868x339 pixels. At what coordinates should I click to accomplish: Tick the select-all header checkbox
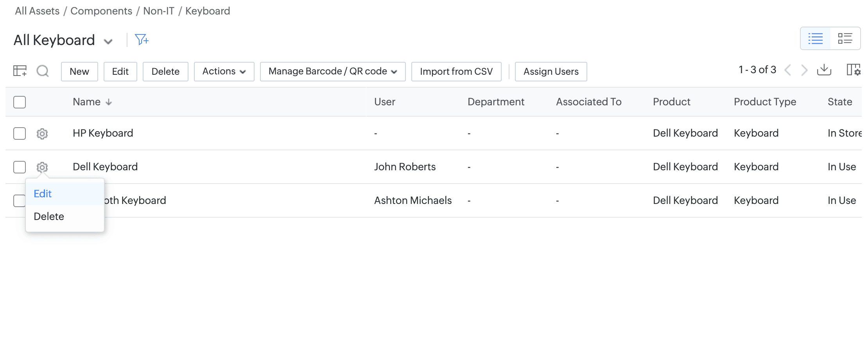pos(20,102)
